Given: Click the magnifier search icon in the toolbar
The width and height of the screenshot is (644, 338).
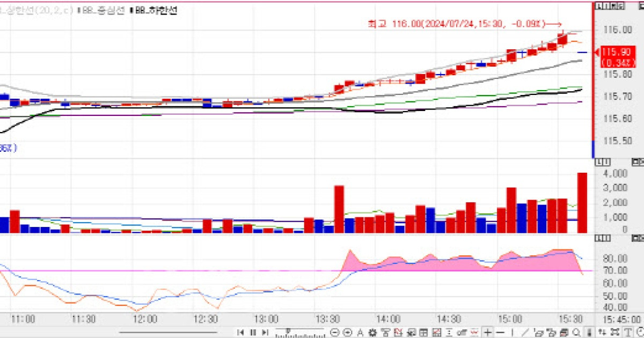Looking at the screenshot, I should tap(576, 332).
